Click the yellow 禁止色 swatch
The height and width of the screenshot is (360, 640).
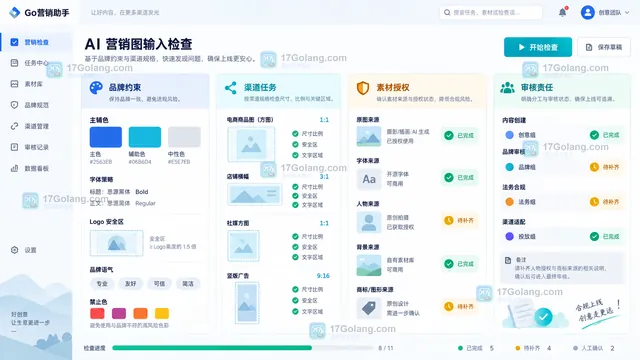(x=162, y=313)
